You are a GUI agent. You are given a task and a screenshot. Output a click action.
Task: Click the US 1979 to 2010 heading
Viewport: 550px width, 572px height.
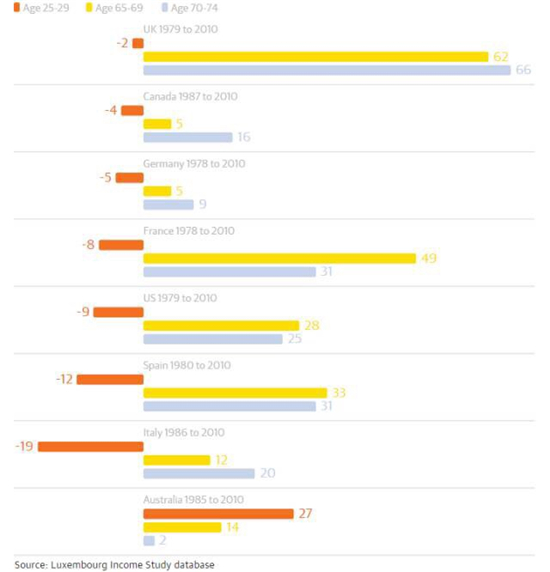tap(180, 298)
